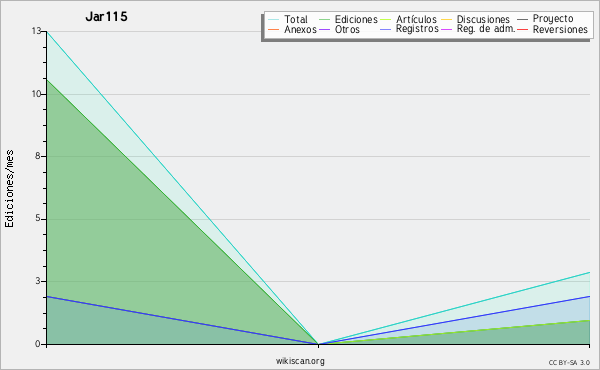Click the orange Anexos color line in legend
The image size is (600, 370).
click(x=274, y=29)
